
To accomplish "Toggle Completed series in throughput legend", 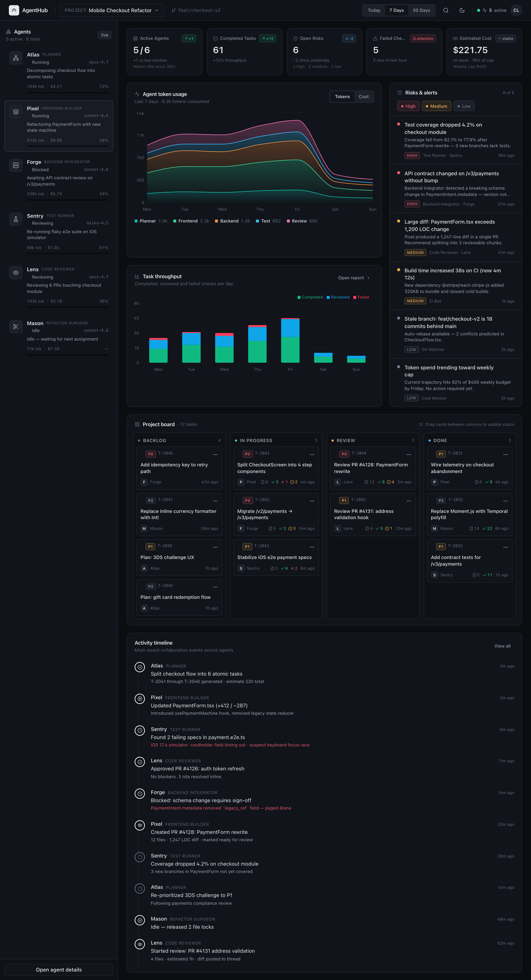I will pyautogui.click(x=310, y=297).
